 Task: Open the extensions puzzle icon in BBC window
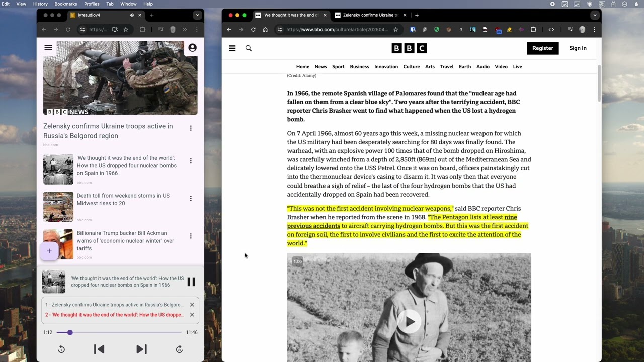tap(533, 30)
